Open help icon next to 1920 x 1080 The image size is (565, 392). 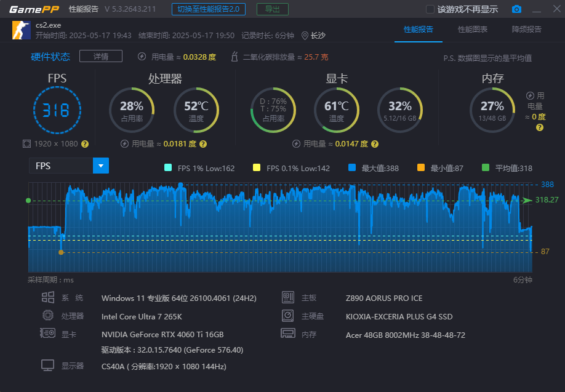[x=85, y=144]
